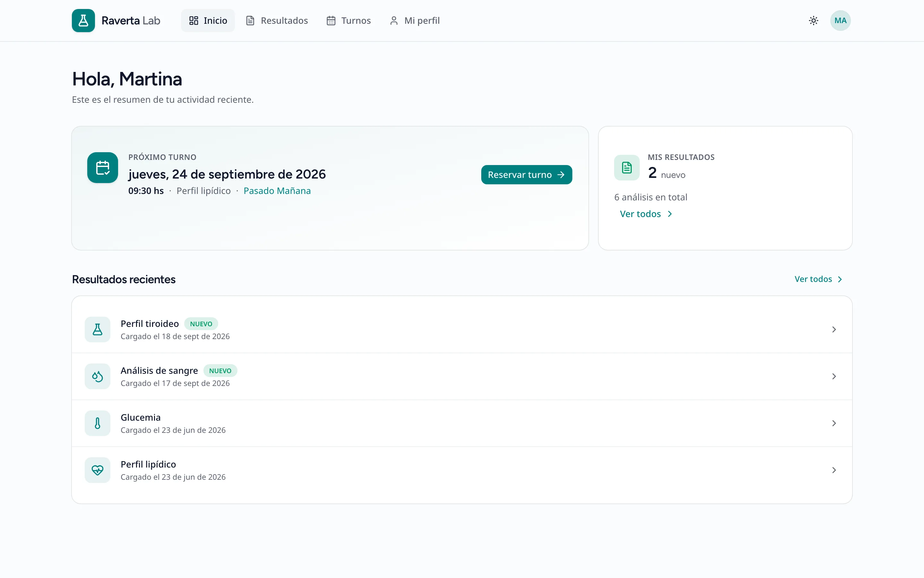Expand the Perfil tiroideo row chevron

click(834, 329)
